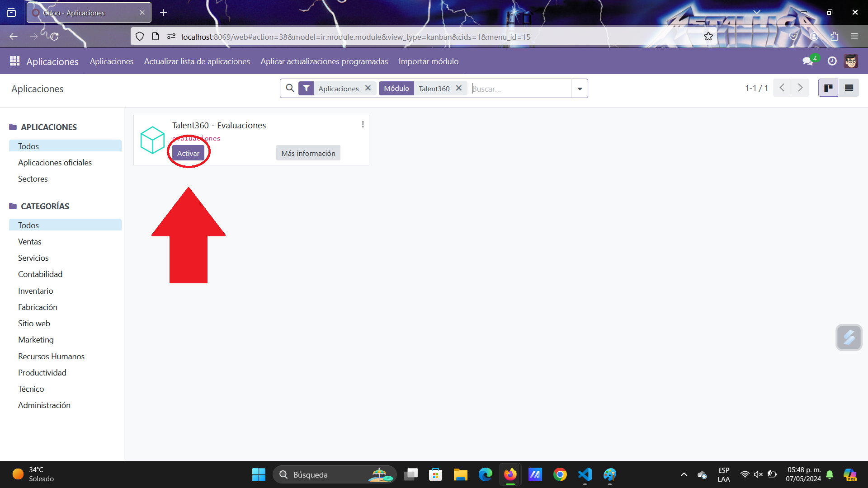Open Microsoft Edge from taskbar
The width and height of the screenshot is (868, 488).
click(485, 474)
